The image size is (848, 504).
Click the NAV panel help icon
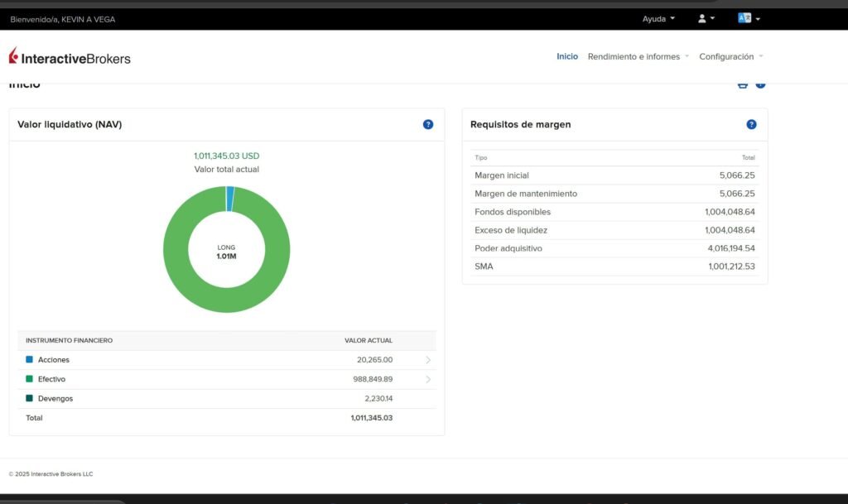pos(428,124)
